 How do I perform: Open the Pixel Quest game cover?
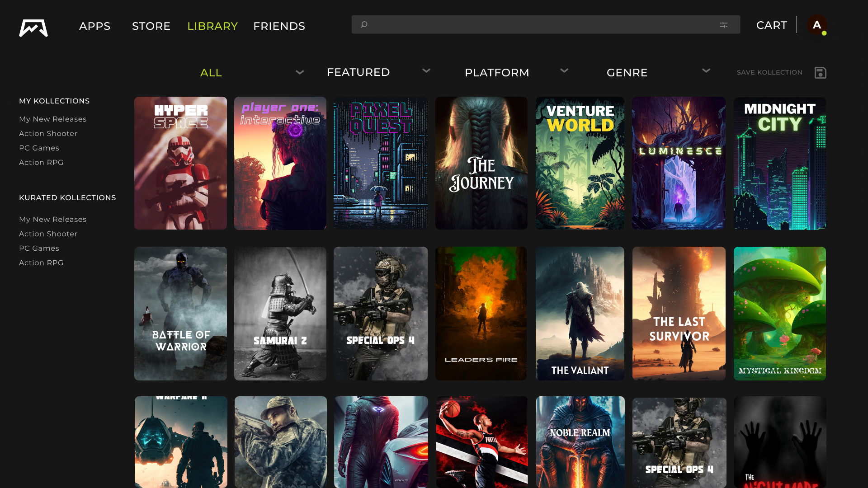(381, 163)
